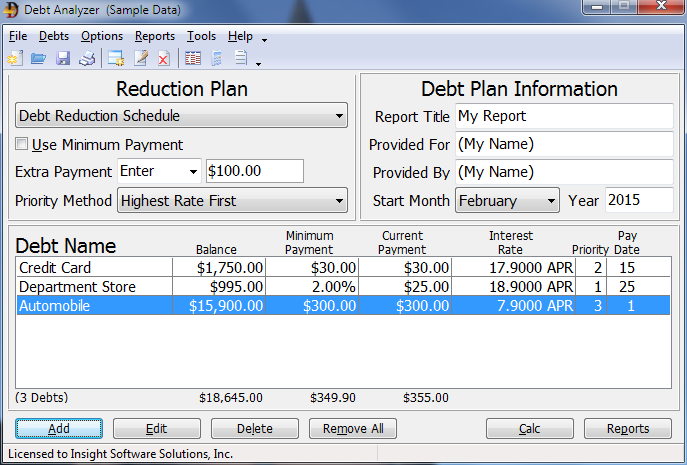Click the Print toolbar icon
The width and height of the screenshot is (687, 465).
point(87,58)
